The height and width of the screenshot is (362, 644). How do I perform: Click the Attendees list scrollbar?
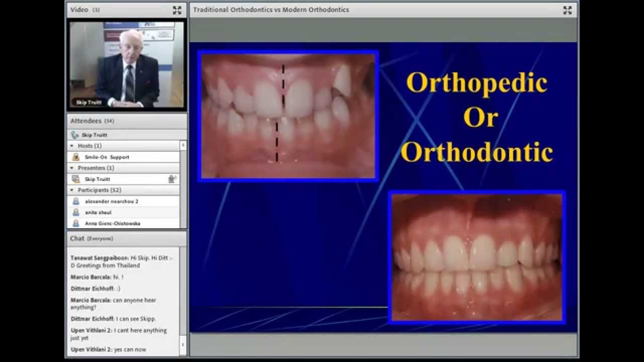[183, 184]
